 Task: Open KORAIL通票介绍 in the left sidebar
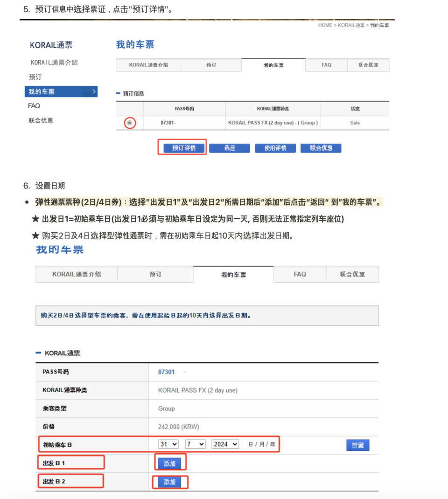click(x=54, y=62)
